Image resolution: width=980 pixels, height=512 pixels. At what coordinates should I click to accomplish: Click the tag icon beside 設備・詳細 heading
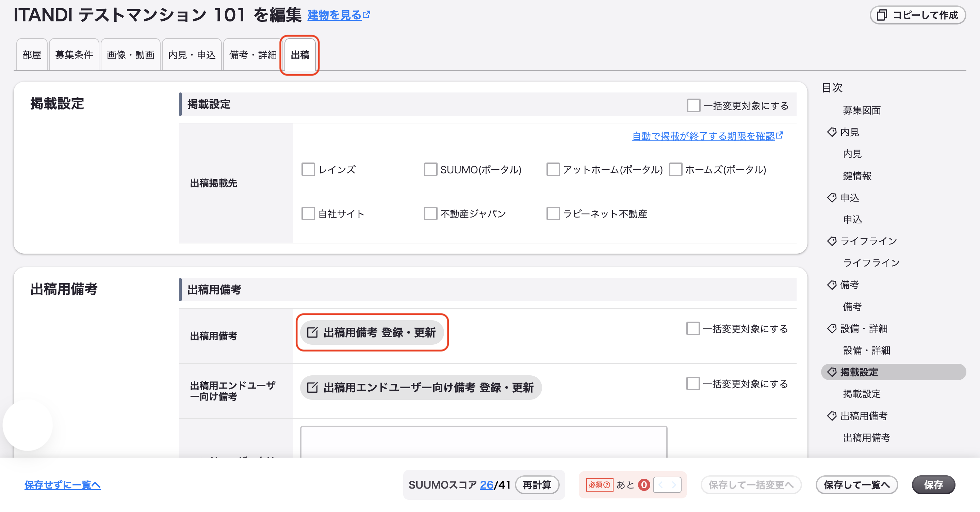tap(832, 328)
